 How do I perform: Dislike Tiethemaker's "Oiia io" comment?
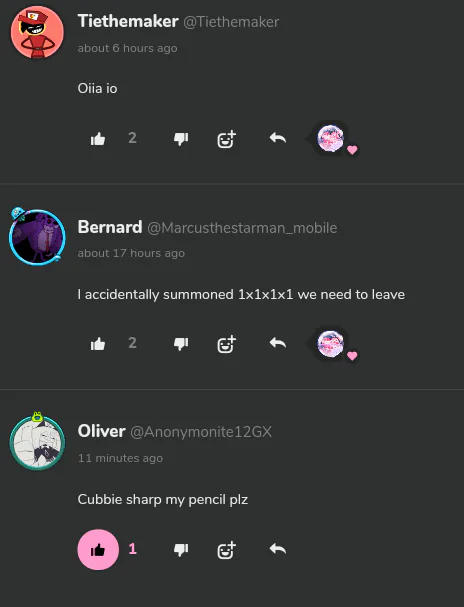(181, 139)
